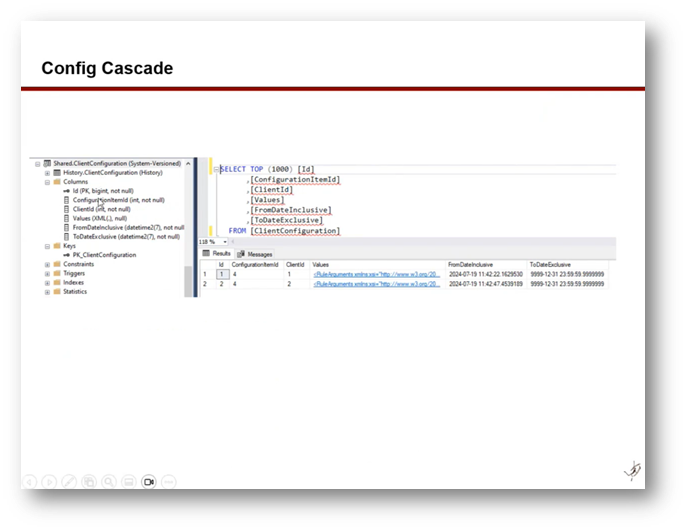Screen dimensions: 687x531
Task: Click the ClientId results column header
Action: coord(295,265)
